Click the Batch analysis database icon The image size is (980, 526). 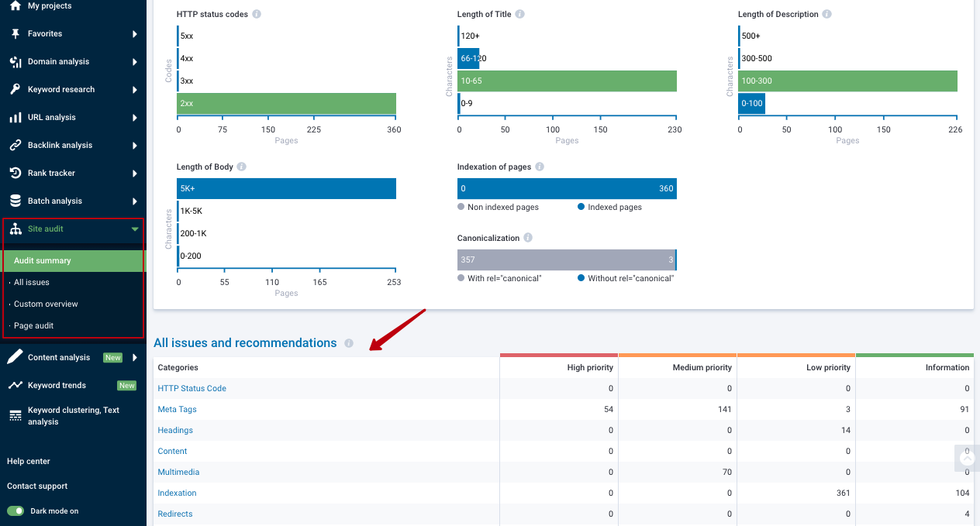[15, 201]
